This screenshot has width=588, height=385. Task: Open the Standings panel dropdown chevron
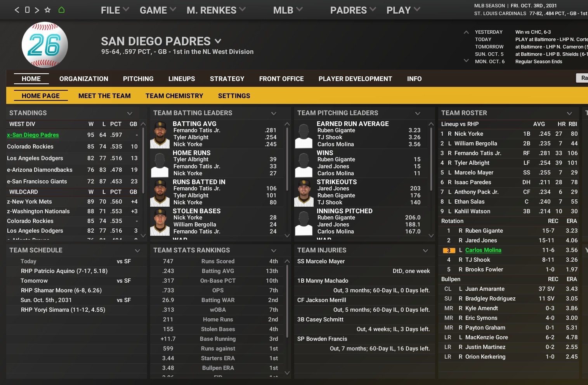click(x=130, y=113)
